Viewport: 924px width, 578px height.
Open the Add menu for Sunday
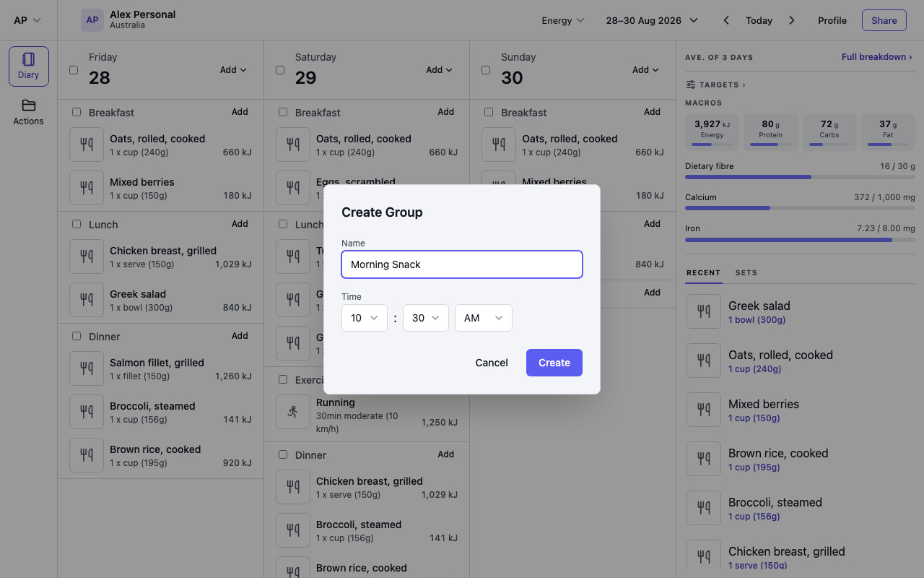click(646, 70)
